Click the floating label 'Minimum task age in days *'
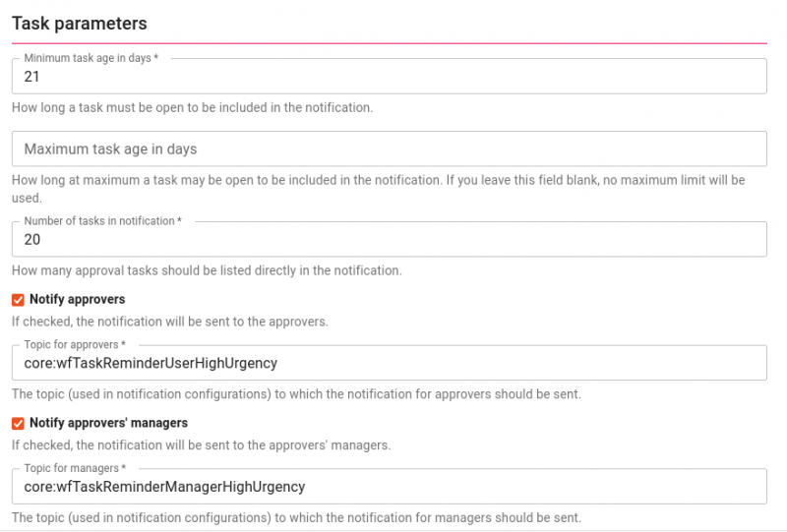The image size is (787, 532). 91,59
